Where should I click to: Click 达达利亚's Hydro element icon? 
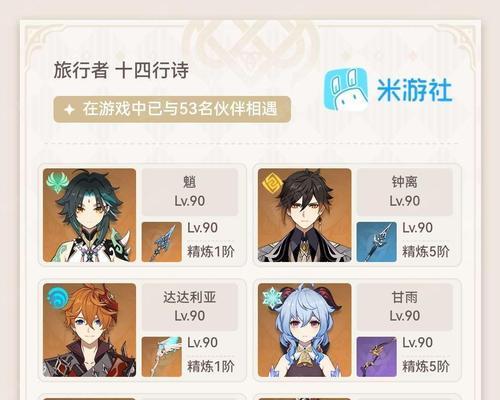58,297
